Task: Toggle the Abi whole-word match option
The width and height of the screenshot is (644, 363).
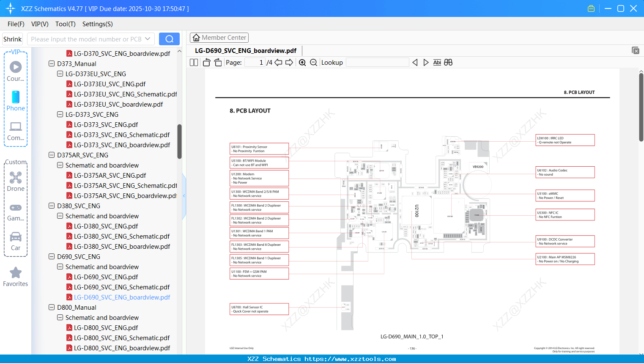Action: pos(437,62)
